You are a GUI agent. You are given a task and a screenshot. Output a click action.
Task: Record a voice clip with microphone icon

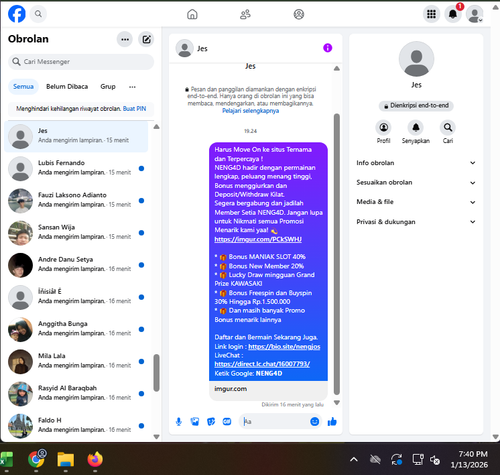coord(179,422)
